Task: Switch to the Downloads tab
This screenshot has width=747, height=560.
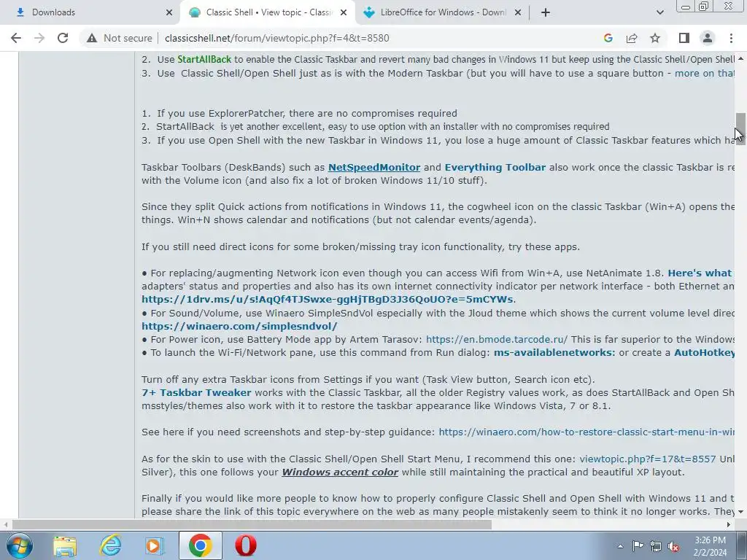Action: (90, 12)
